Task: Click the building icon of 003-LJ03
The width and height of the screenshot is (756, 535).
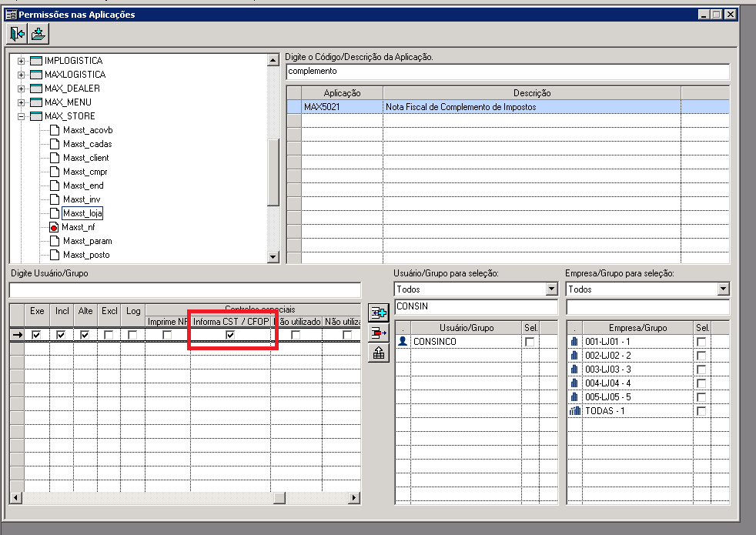Action: [x=574, y=369]
